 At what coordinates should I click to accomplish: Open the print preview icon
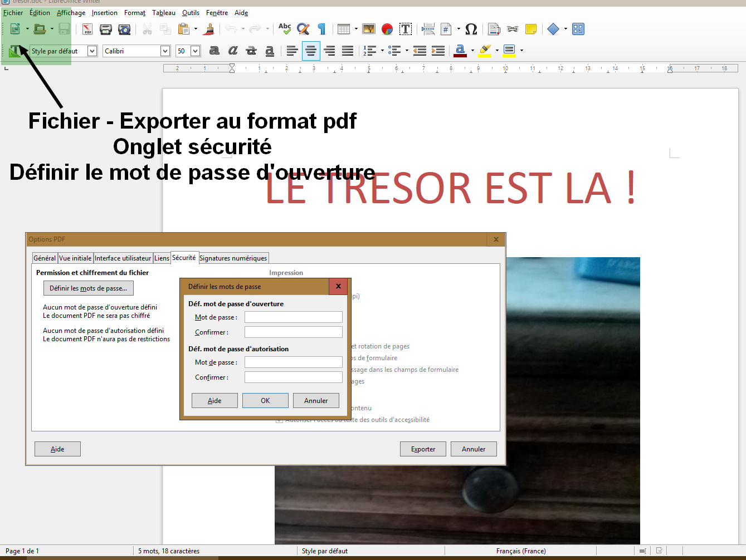click(124, 29)
